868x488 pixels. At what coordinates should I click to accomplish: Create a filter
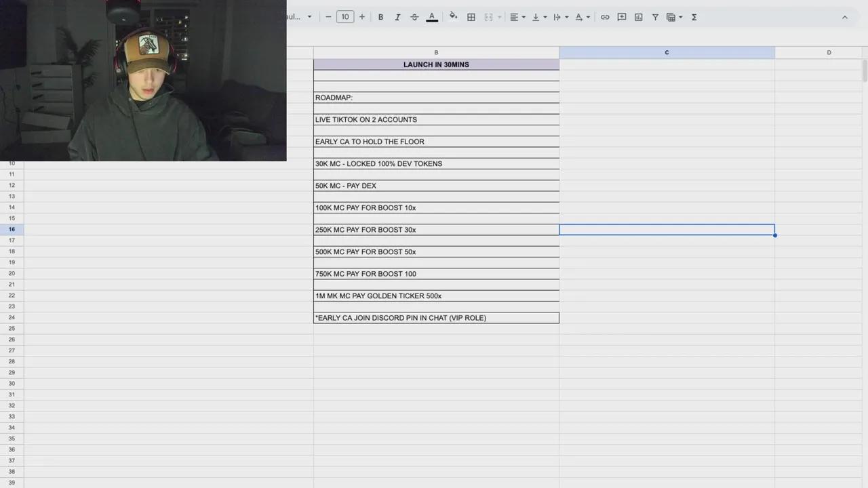(x=655, y=17)
